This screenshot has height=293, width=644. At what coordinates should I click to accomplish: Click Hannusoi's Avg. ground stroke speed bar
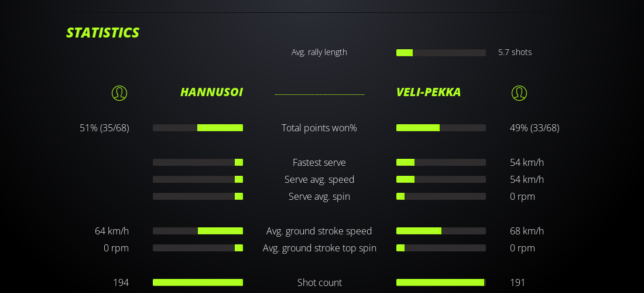pos(198,231)
